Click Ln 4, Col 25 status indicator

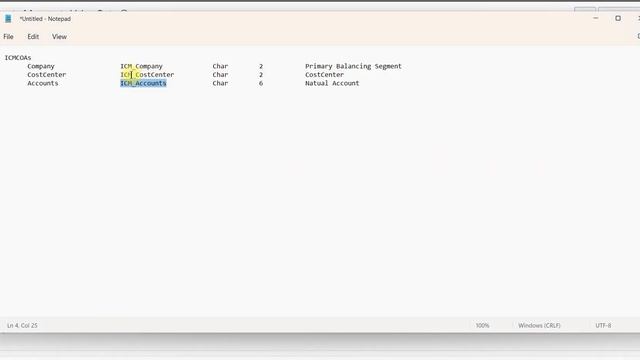pyautogui.click(x=22, y=325)
